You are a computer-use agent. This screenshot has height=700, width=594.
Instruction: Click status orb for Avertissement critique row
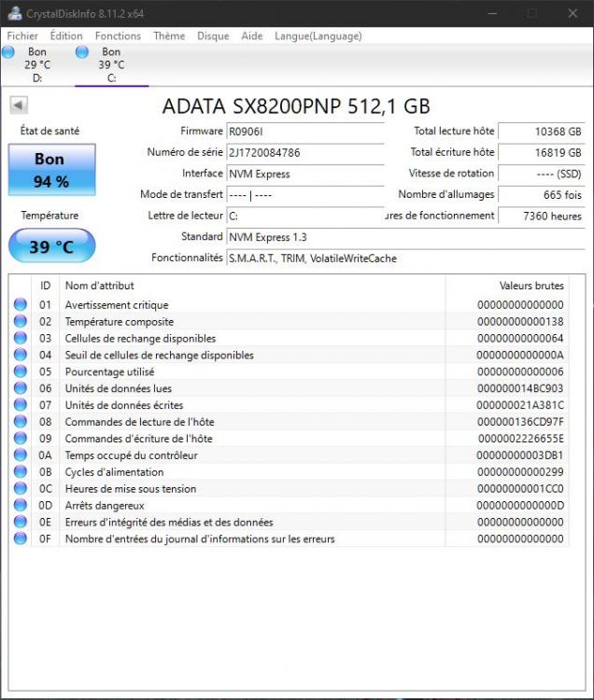click(21, 305)
